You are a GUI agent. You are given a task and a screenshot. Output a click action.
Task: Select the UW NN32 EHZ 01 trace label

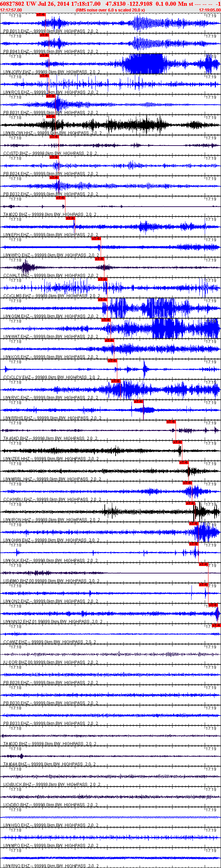(x=53, y=622)
